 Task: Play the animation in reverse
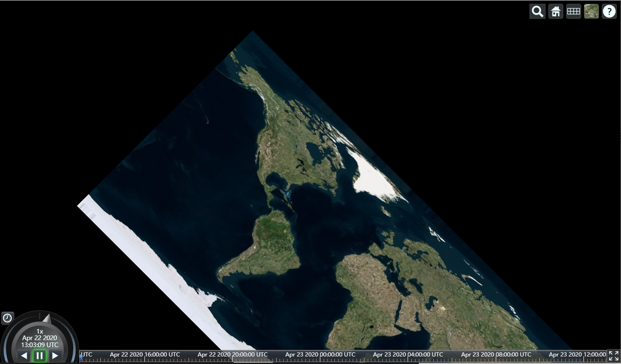pyautogui.click(x=24, y=355)
